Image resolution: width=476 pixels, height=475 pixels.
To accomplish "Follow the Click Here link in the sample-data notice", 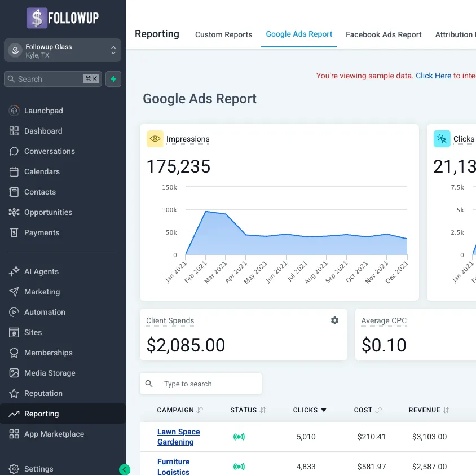I will (x=433, y=76).
